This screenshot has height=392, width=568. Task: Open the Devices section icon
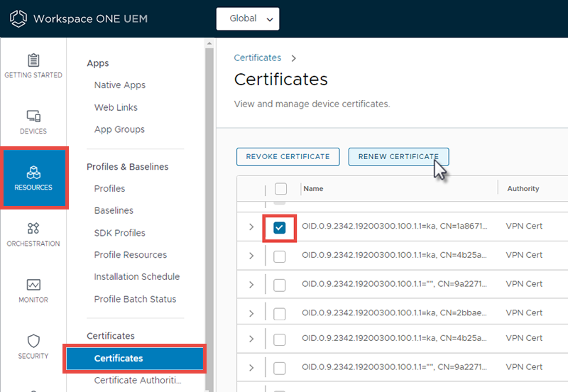(33, 116)
